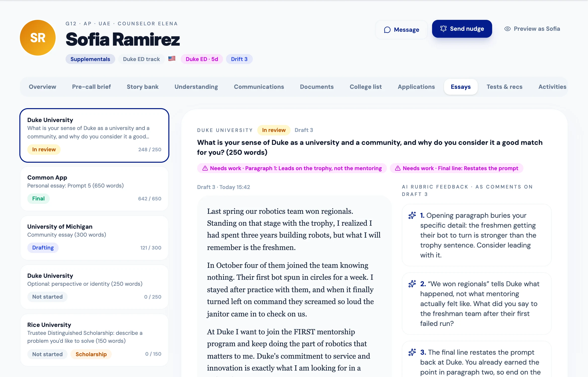Open the Pre-call brief tab
This screenshot has height=377, width=588.
(x=91, y=87)
